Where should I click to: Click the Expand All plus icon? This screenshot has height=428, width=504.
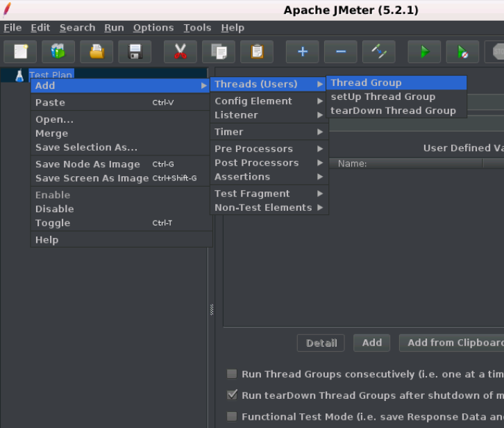[x=303, y=51]
